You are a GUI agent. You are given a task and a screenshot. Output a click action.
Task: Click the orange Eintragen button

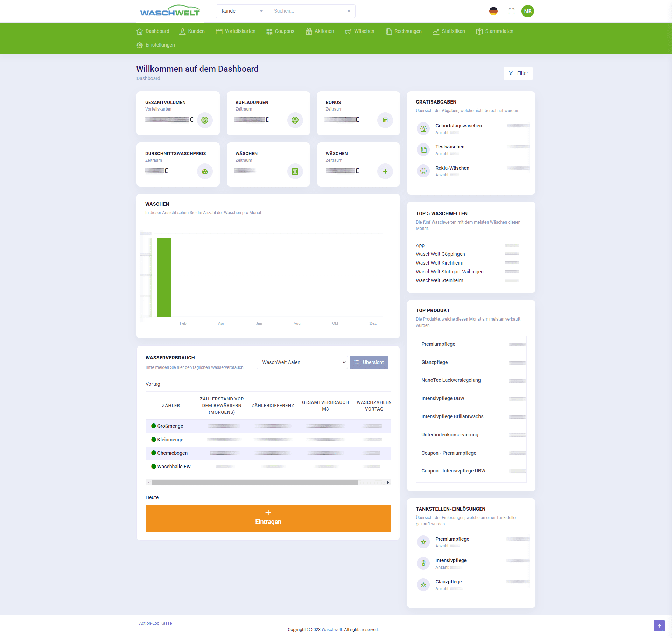coord(268,518)
